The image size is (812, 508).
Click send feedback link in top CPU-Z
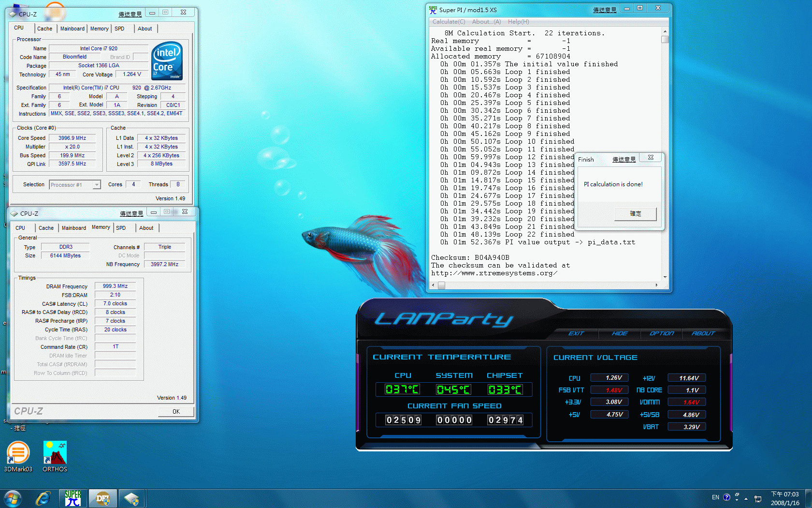pyautogui.click(x=130, y=14)
